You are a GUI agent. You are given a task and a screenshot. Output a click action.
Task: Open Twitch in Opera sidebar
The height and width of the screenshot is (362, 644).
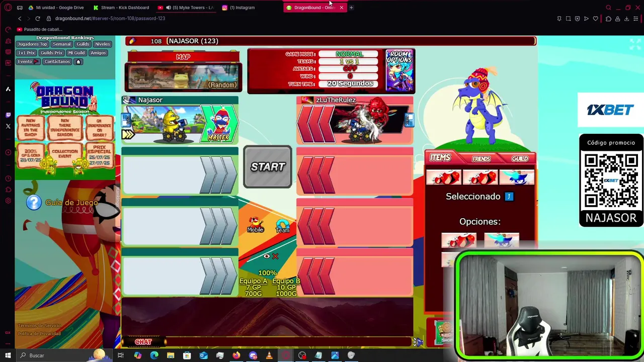pyautogui.click(x=8, y=115)
